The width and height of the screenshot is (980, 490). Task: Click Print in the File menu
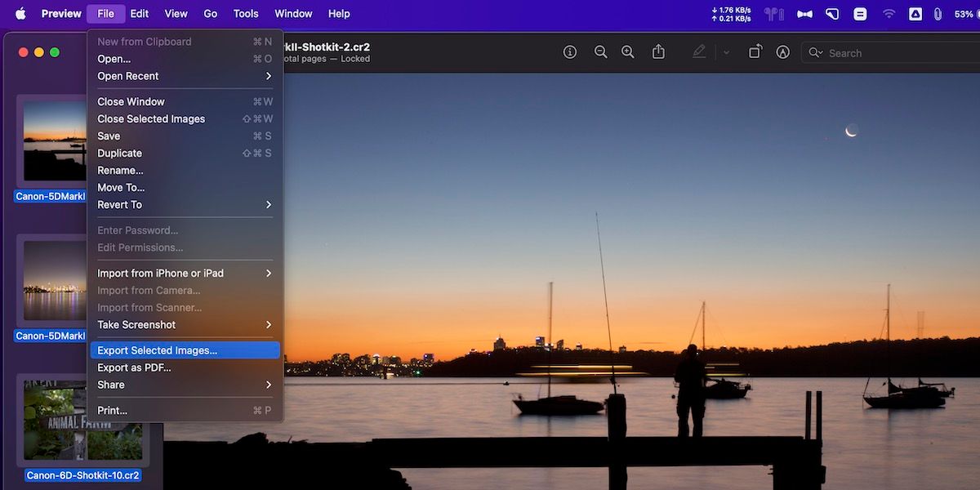pyautogui.click(x=113, y=410)
